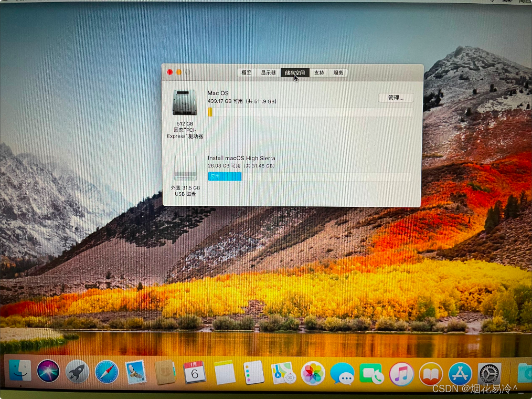Switch to the 概览 tab

pos(246,72)
